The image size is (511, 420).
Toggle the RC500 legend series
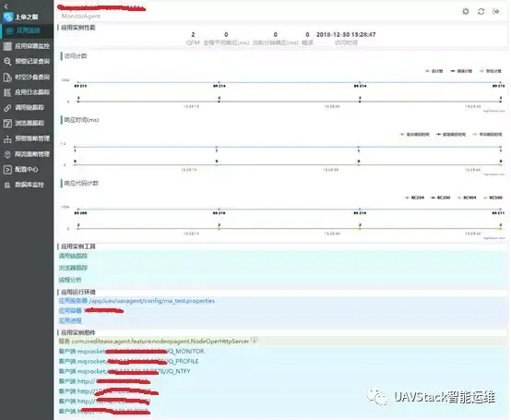coord(493,198)
